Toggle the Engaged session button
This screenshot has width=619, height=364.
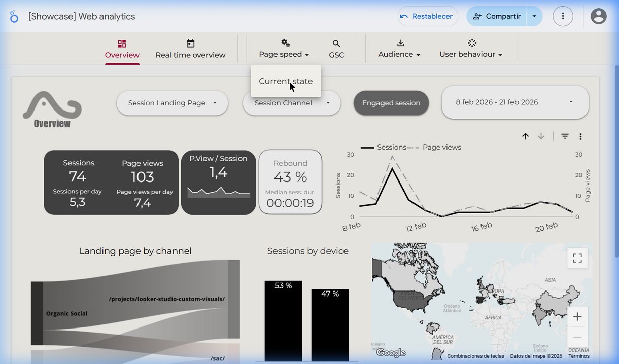[391, 103]
